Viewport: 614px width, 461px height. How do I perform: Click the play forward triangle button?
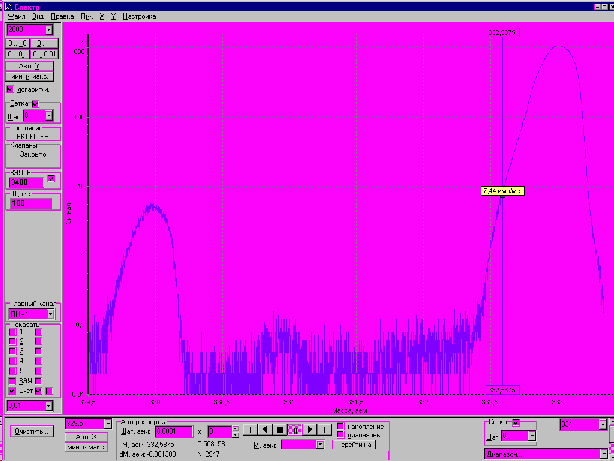(x=309, y=430)
